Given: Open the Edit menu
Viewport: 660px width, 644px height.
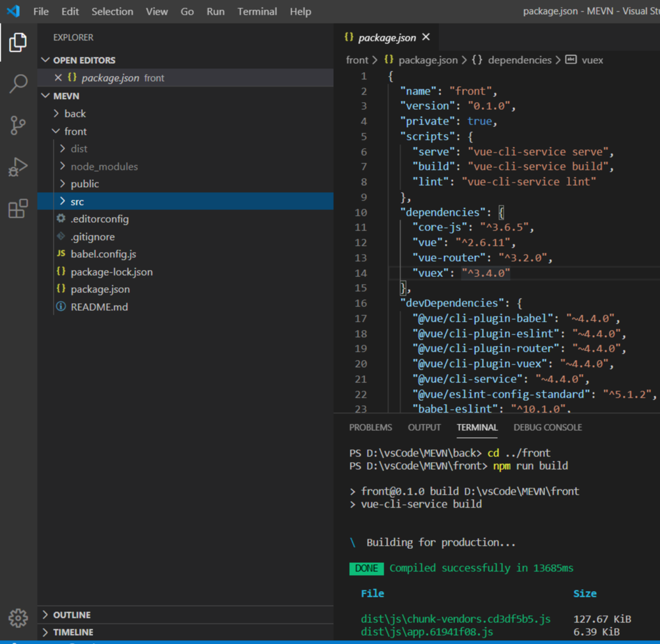Looking at the screenshot, I should (x=70, y=11).
